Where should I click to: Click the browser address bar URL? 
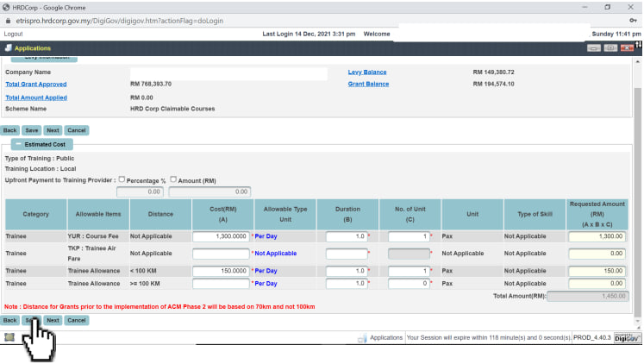pos(120,21)
